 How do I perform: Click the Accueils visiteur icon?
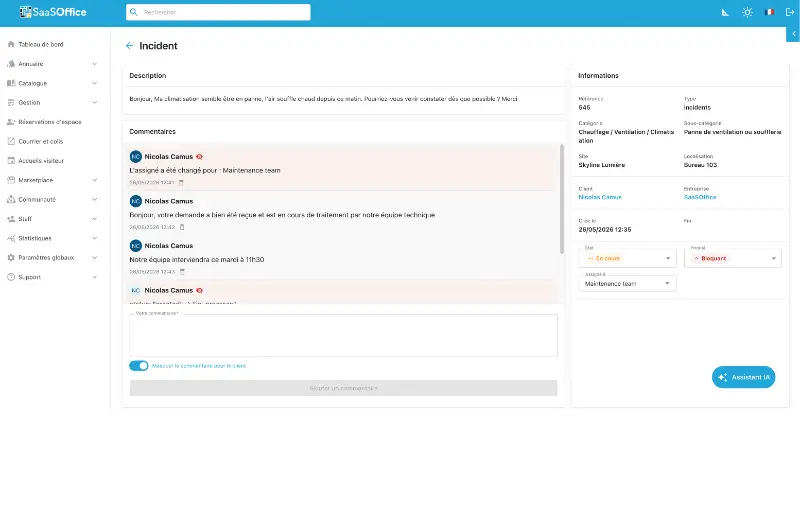click(x=11, y=161)
